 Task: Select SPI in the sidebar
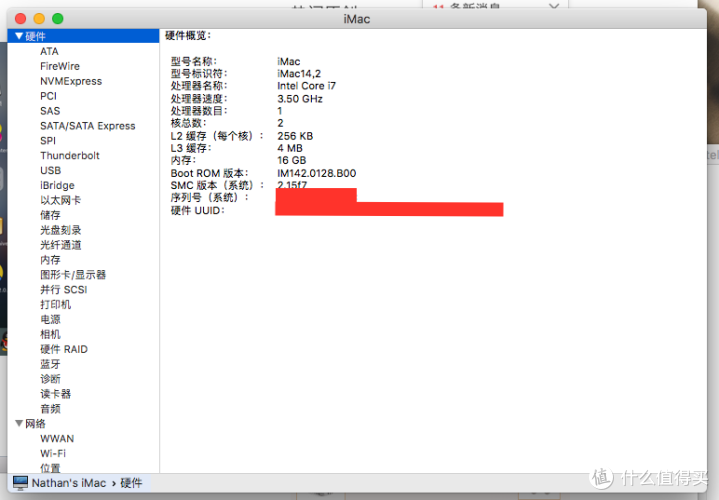(x=48, y=141)
